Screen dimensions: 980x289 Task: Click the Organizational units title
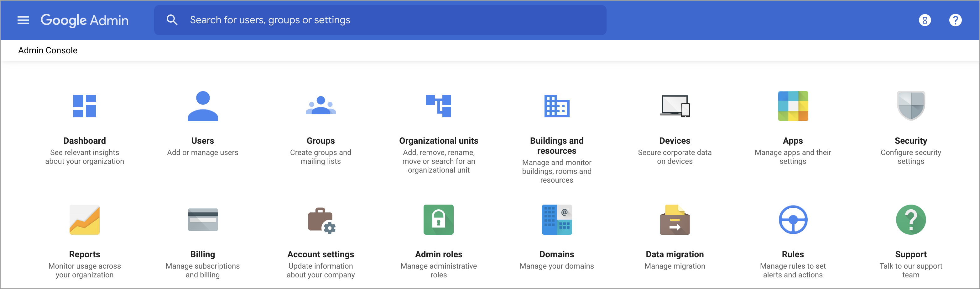point(439,141)
